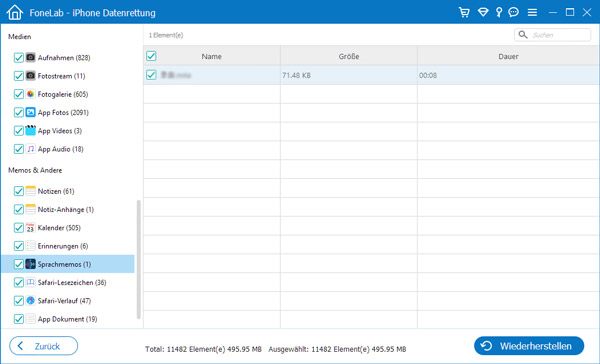The image size is (600, 364).
Task: Click the search magnifier icon
Action: click(x=523, y=35)
